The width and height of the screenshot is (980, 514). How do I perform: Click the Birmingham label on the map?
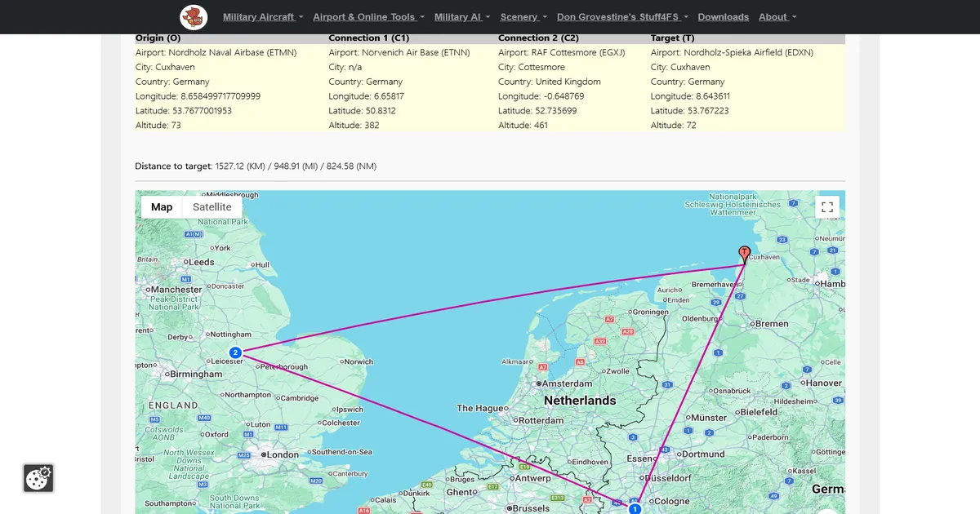point(196,374)
